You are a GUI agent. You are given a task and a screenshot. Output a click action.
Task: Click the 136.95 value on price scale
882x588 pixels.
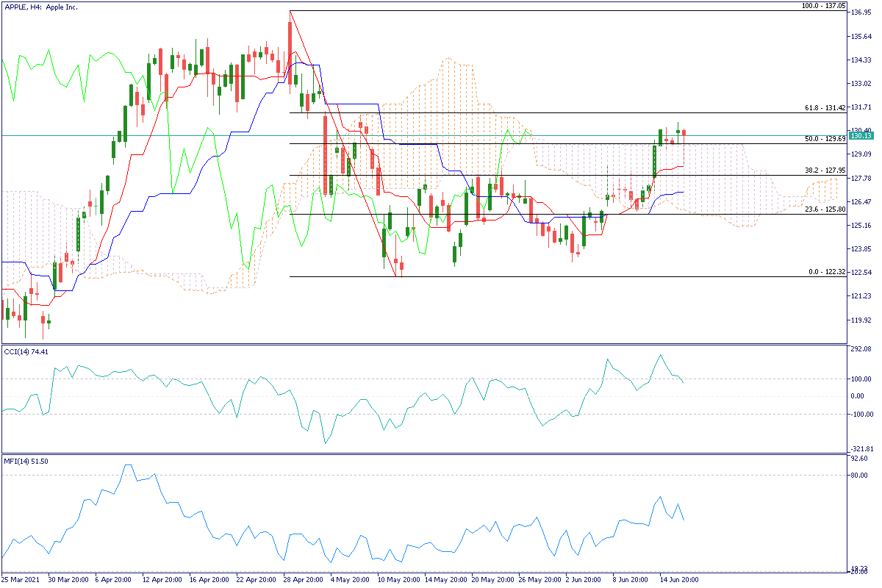(860, 12)
